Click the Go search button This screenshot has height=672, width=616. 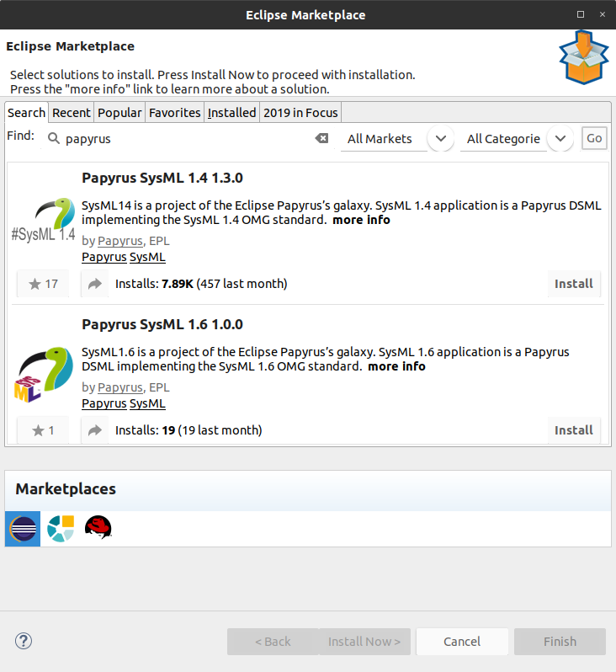[594, 138]
